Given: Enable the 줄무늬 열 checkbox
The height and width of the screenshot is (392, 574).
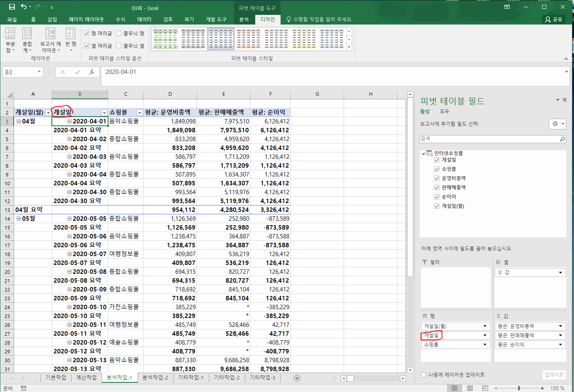Looking at the screenshot, I should coord(119,46).
